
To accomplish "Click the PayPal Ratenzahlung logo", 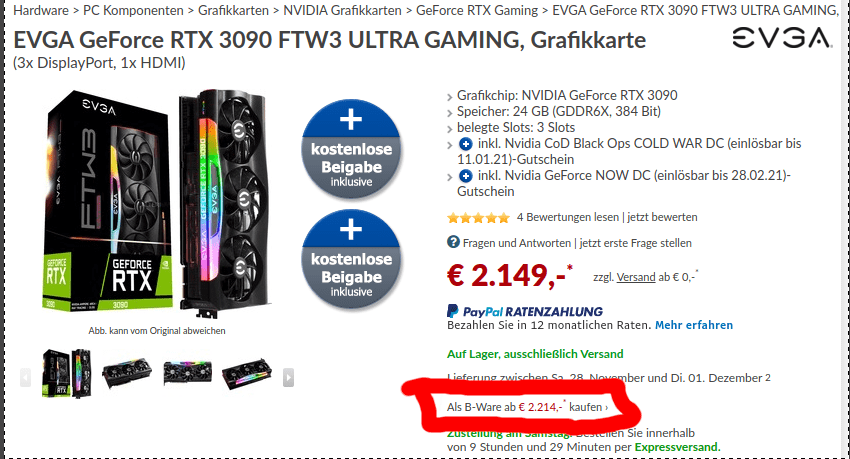I will pos(525,311).
